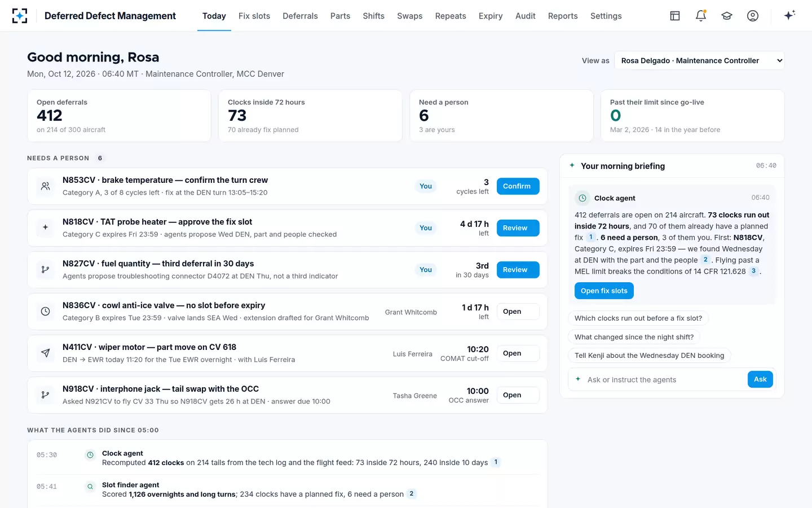The width and height of the screenshot is (812, 508).
Task: Choose 'What changed since the night shift?'
Action: [634, 337]
